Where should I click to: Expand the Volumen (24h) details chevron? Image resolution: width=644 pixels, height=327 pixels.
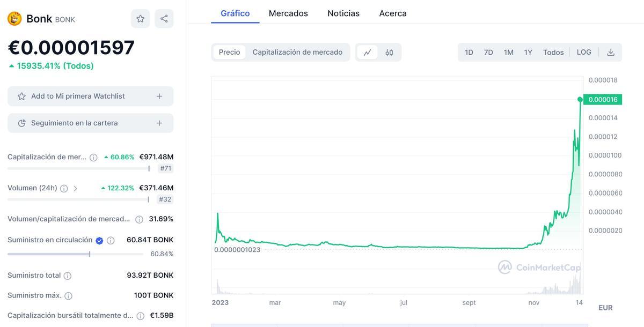[75, 188]
